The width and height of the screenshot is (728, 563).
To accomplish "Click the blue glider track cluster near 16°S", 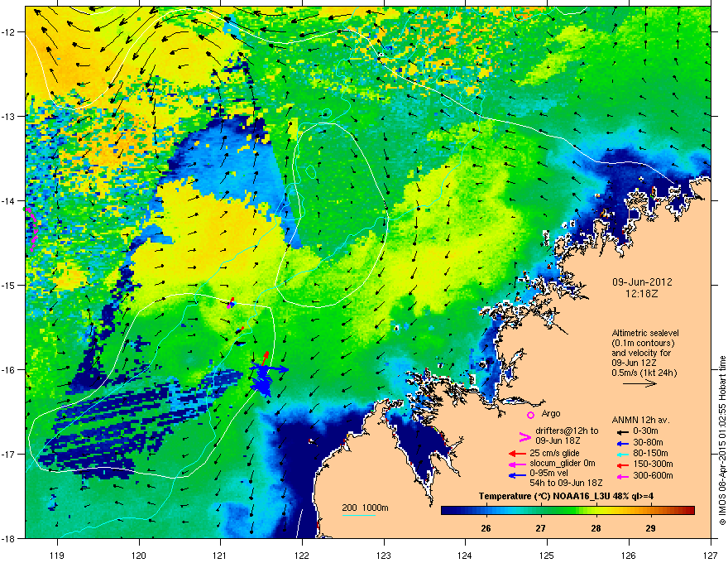I will pos(266,378).
